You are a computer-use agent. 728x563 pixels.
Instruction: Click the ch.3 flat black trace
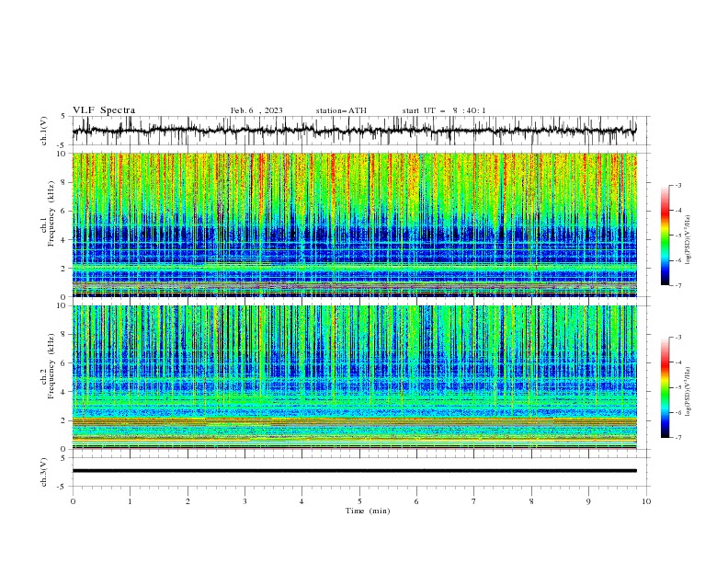[x=355, y=471]
